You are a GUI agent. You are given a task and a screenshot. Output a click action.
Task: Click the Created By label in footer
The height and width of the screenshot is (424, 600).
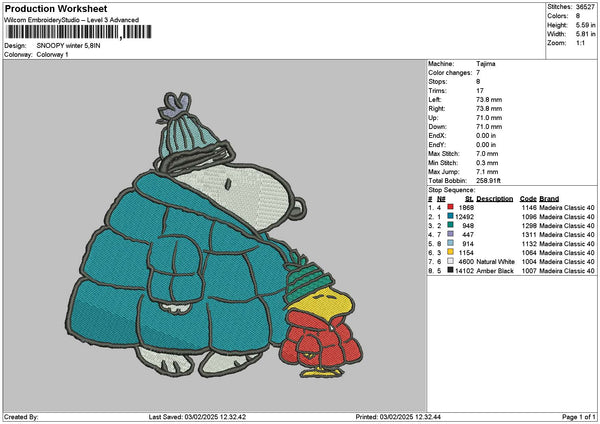pyautogui.click(x=21, y=417)
